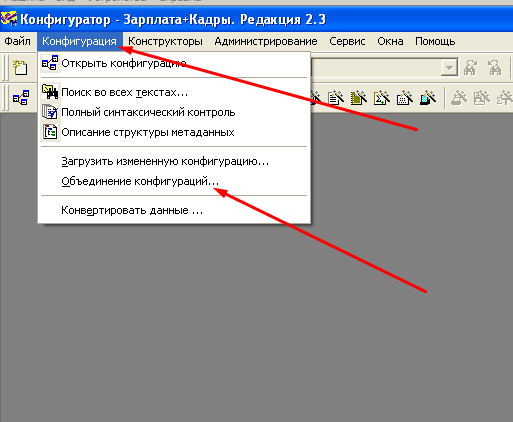This screenshot has height=422, width=513.
Task: Open Описание структуры метаданных
Action: coord(174,132)
